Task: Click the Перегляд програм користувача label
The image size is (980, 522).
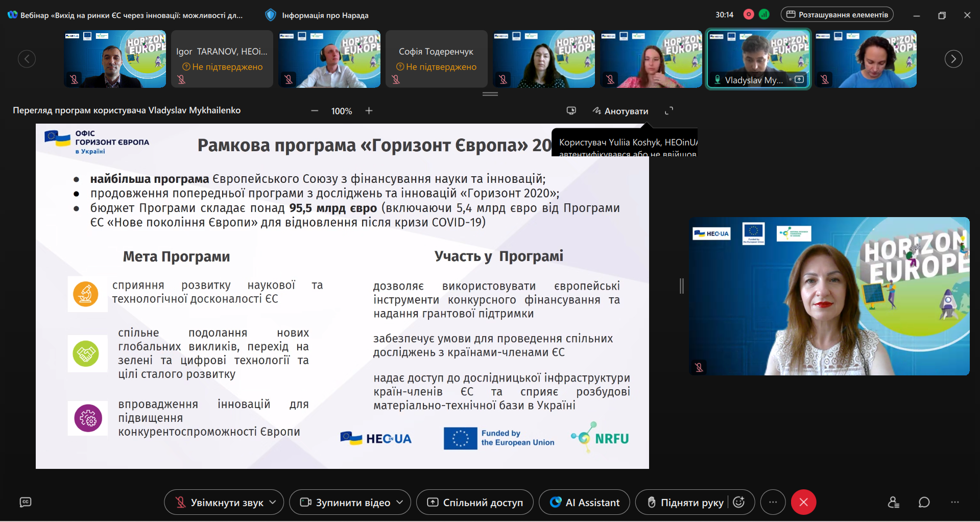Action: tap(127, 110)
